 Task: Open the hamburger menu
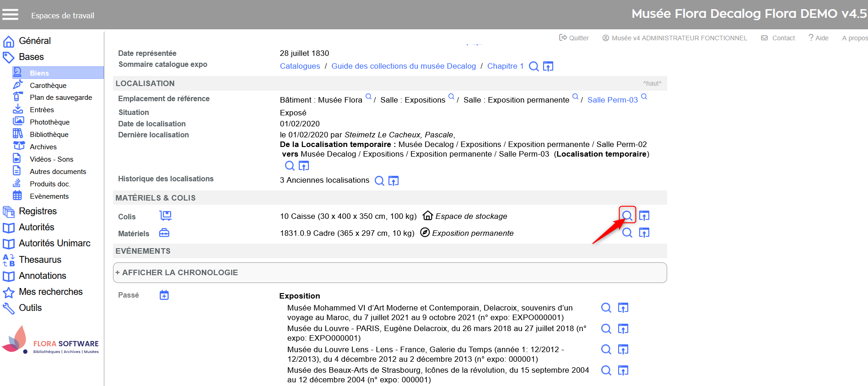point(10,15)
